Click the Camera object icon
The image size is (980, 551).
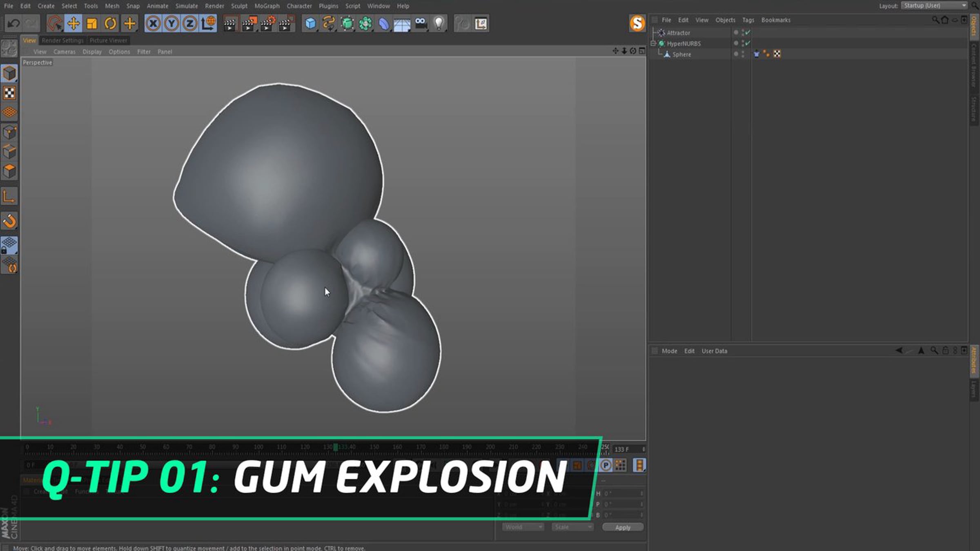(x=421, y=24)
